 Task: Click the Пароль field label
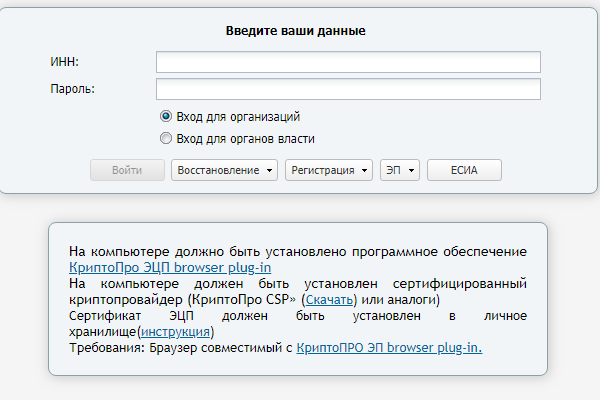tap(72, 89)
